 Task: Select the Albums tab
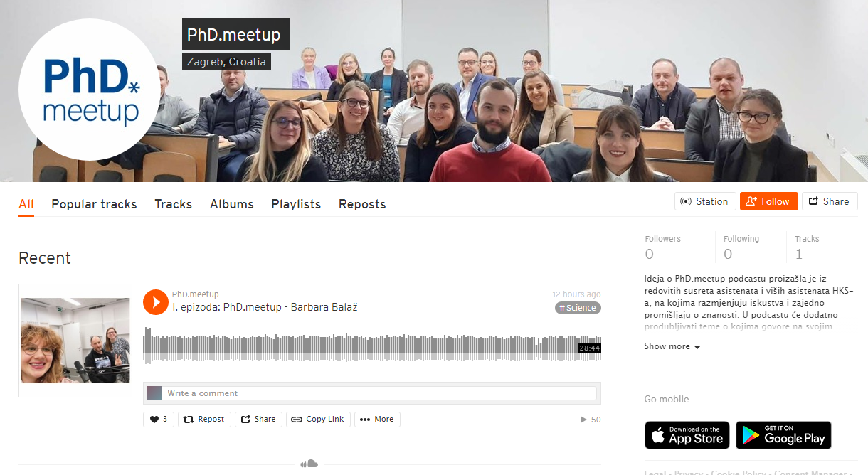[x=232, y=204]
